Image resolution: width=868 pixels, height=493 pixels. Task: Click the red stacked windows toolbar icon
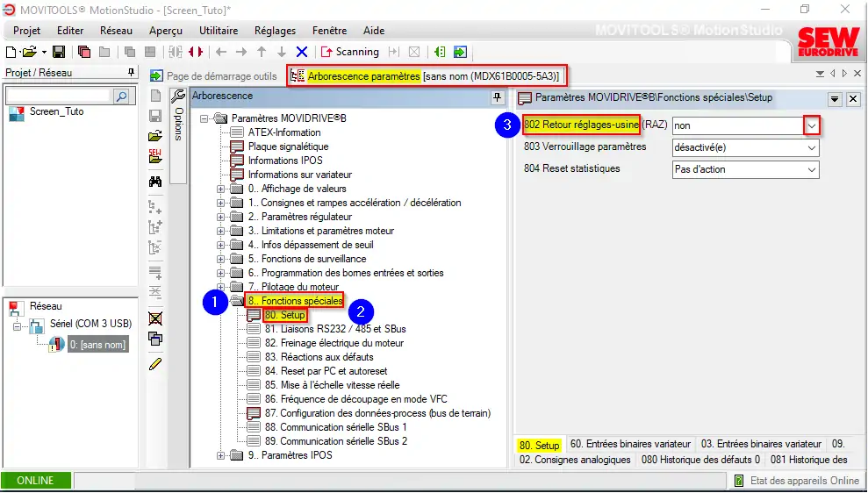pyautogui.click(x=84, y=52)
